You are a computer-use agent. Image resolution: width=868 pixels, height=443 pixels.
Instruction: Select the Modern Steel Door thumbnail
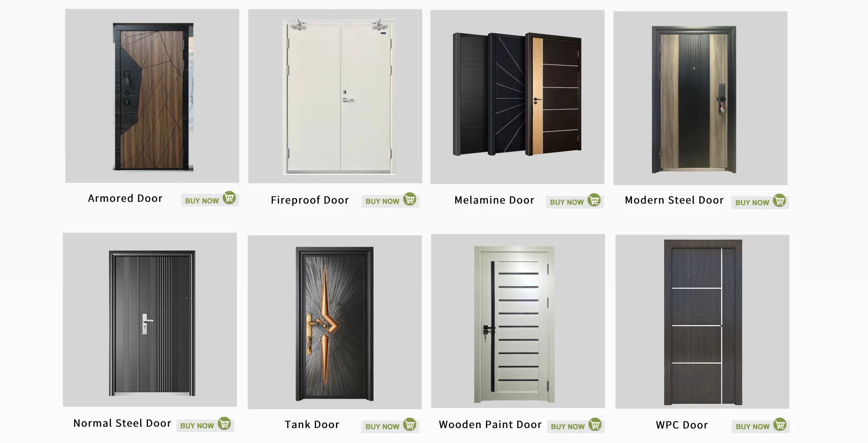coord(700,98)
